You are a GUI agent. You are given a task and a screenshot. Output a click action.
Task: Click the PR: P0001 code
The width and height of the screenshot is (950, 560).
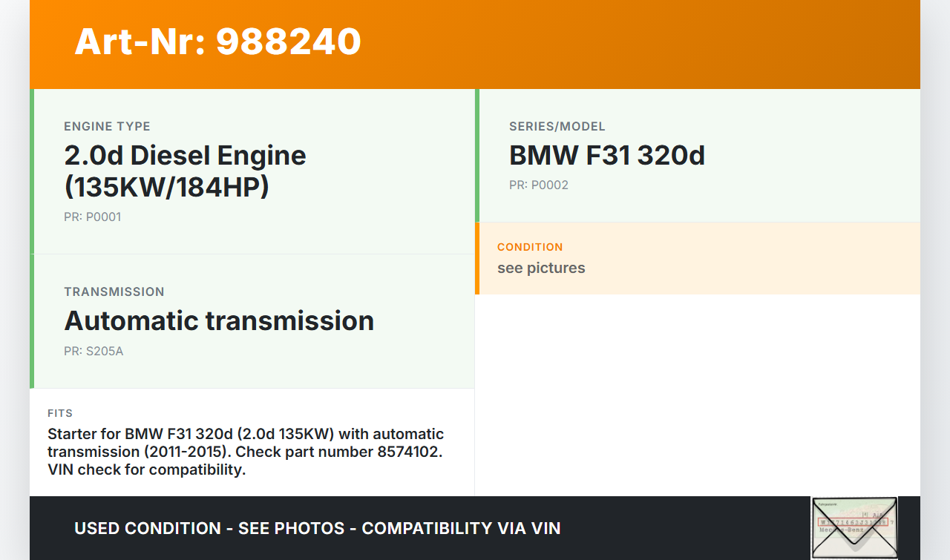coord(92,217)
